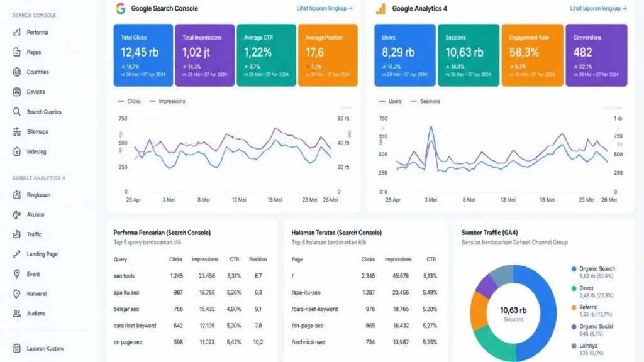Image resolution: width=644 pixels, height=362 pixels.
Task: Open the Devices section
Action: coord(36,92)
